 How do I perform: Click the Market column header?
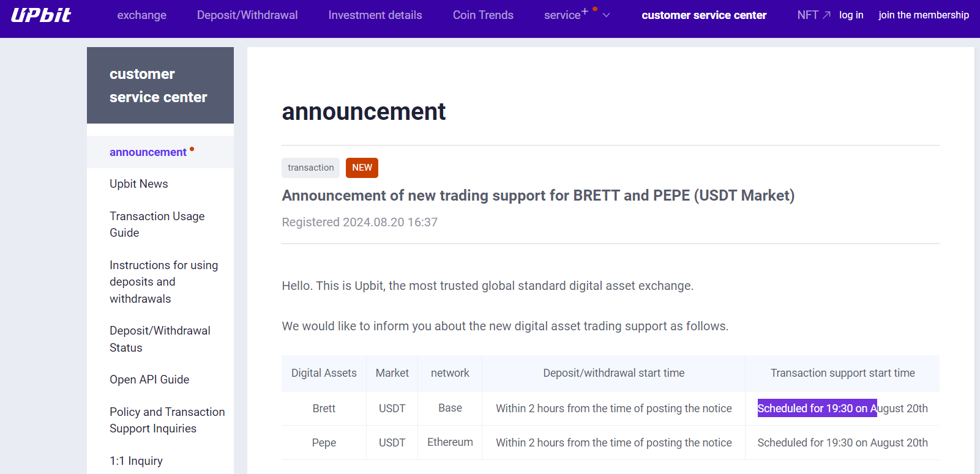click(392, 373)
